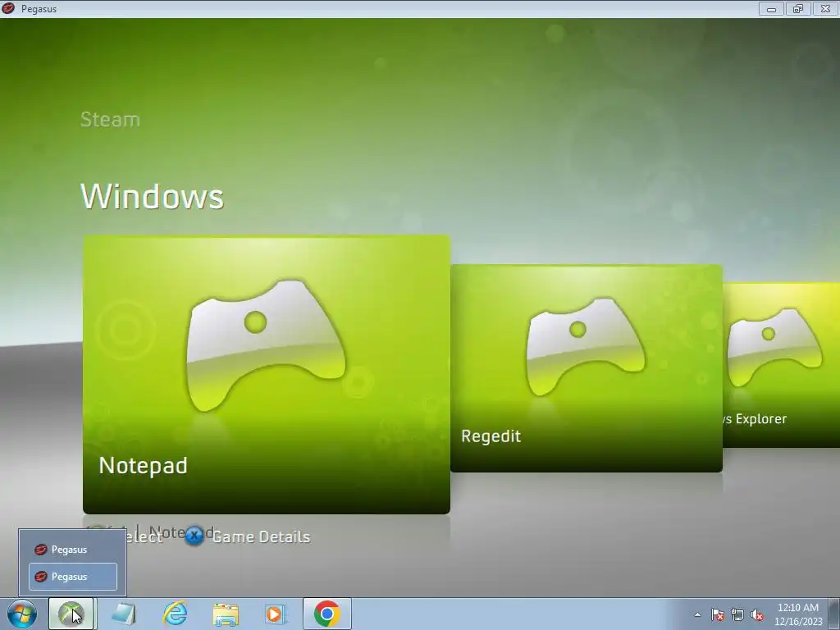Restore down the Pegasus window
Viewport: 840px width, 630px height.
click(798, 8)
